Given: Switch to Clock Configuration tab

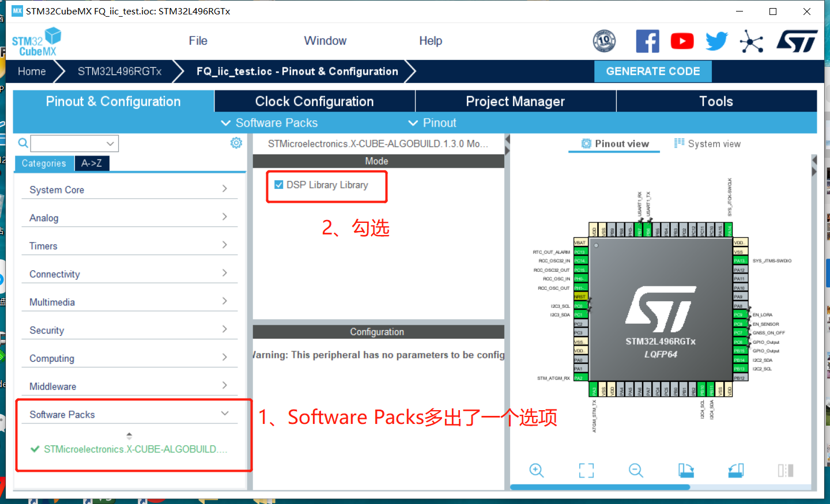Looking at the screenshot, I should (x=315, y=101).
